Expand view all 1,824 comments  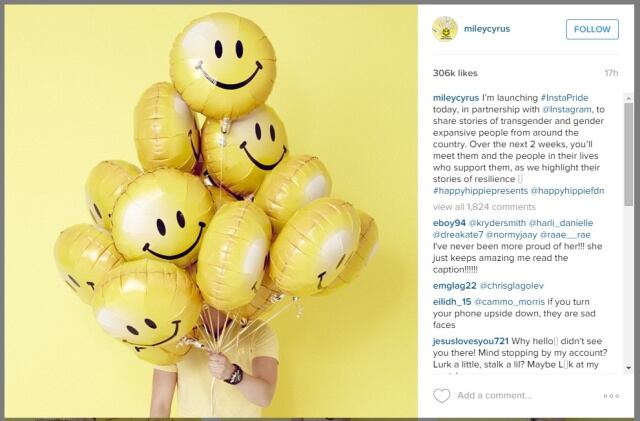(x=484, y=207)
